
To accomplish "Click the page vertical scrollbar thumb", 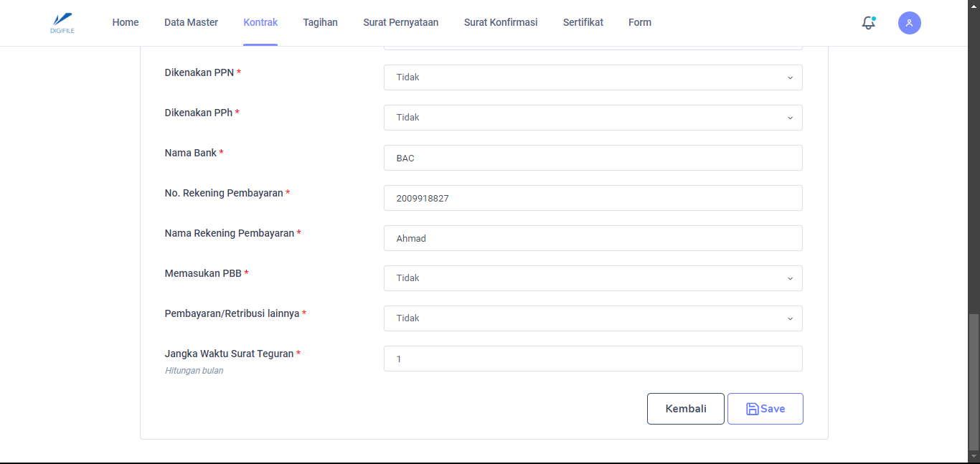I will (974, 384).
